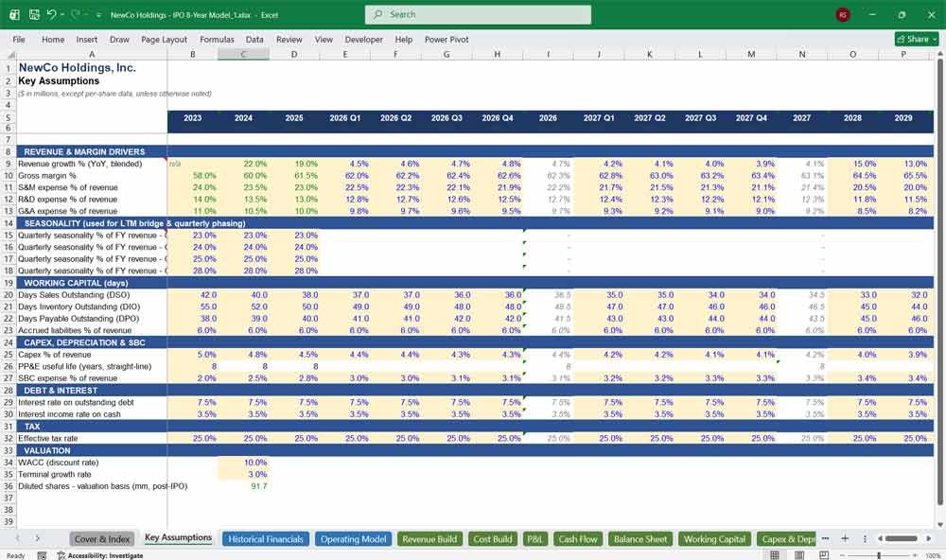Viewport: 946px width, 560px height.
Task: Select the '2026 Q1' column heading cell
Action: coord(345,118)
